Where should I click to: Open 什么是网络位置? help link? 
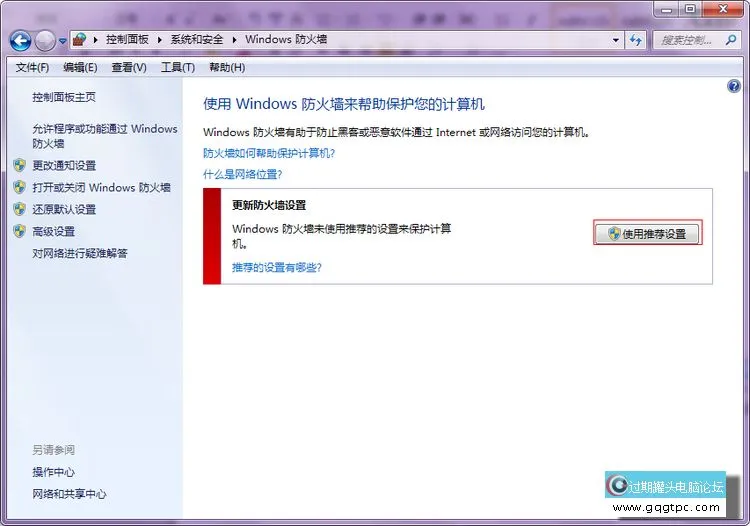point(243,174)
